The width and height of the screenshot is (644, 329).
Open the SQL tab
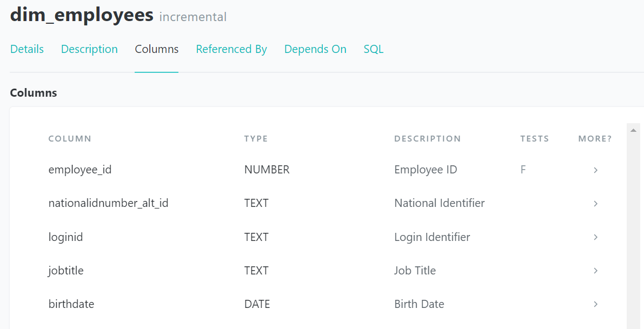373,49
